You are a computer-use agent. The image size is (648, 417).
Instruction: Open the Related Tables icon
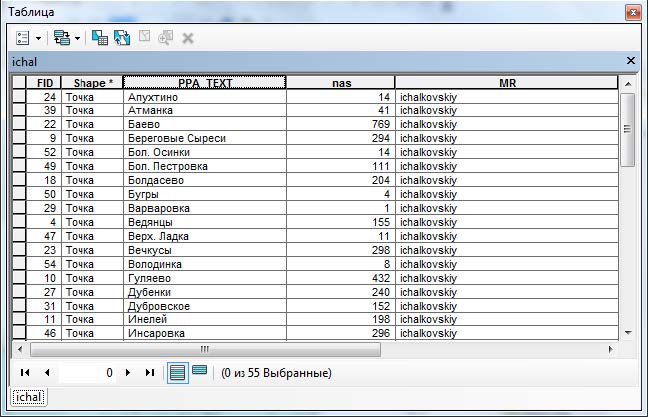pos(61,37)
